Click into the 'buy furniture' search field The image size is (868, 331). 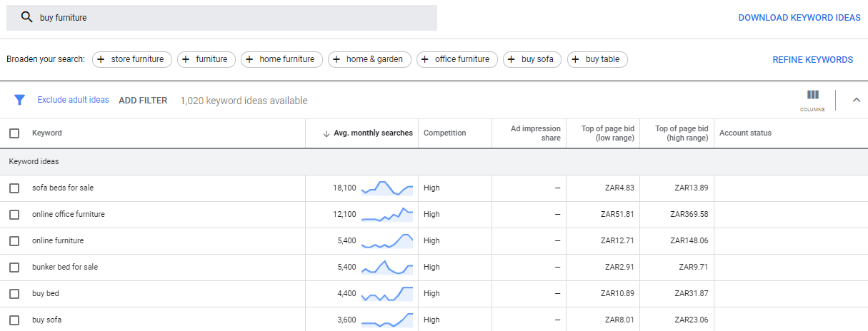pyautogui.click(x=229, y=18)
